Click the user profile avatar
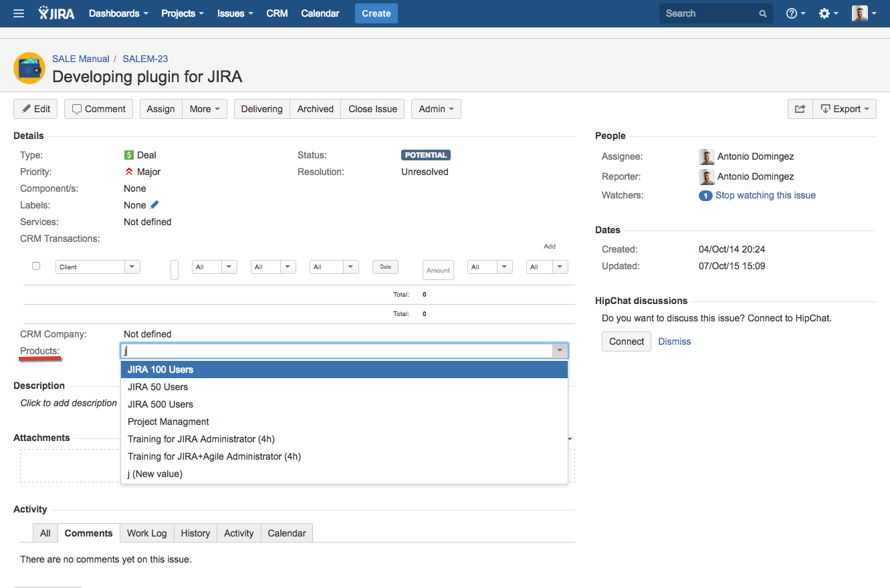890x588 pixels. 860,13
